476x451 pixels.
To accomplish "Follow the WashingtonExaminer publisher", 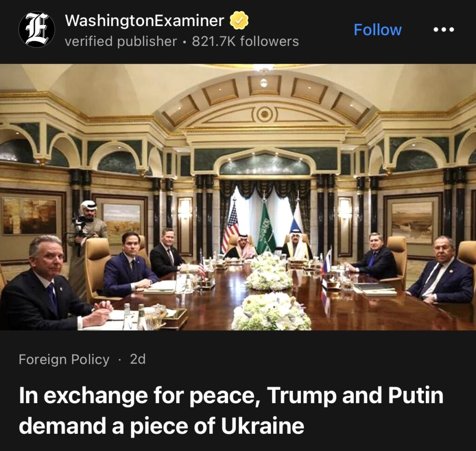I will (377, 29).
